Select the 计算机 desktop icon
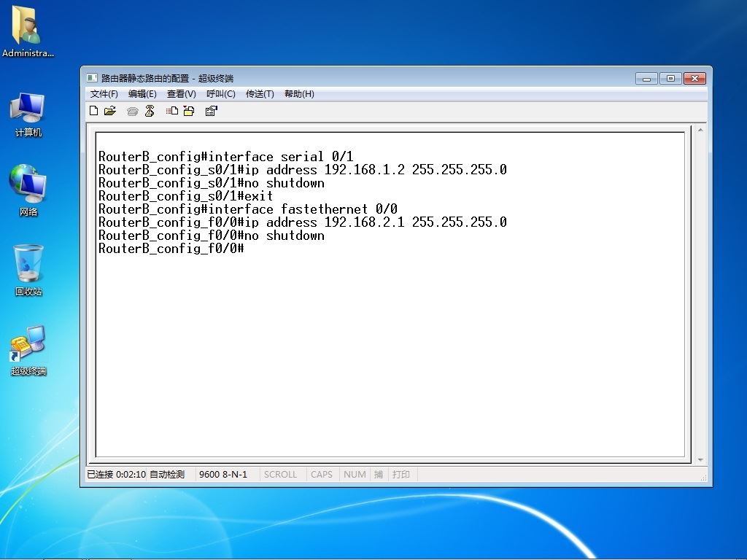Screen dimensions: 747x560 click(28, 114)
